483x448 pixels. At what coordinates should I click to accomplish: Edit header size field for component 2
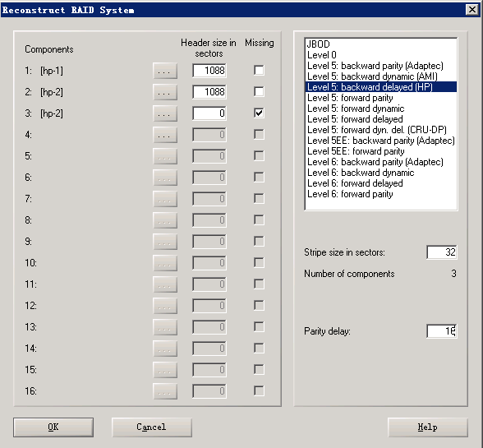pos(209,92)
